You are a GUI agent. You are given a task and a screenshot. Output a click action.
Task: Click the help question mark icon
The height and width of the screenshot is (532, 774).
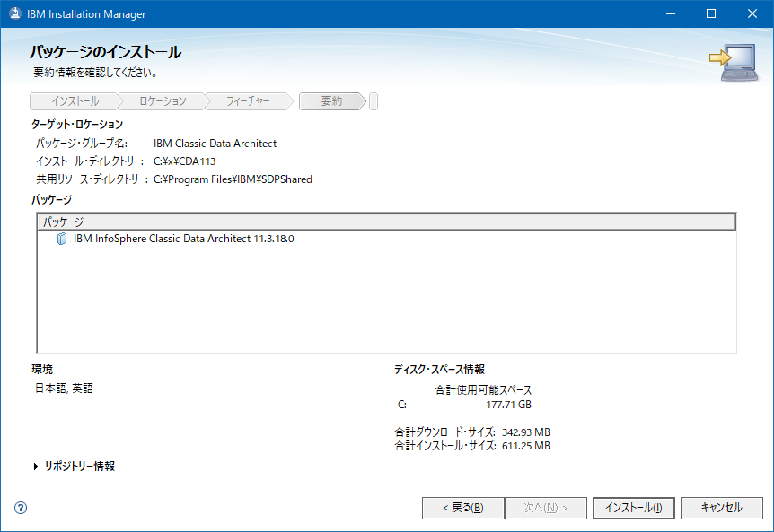(21, 508)
